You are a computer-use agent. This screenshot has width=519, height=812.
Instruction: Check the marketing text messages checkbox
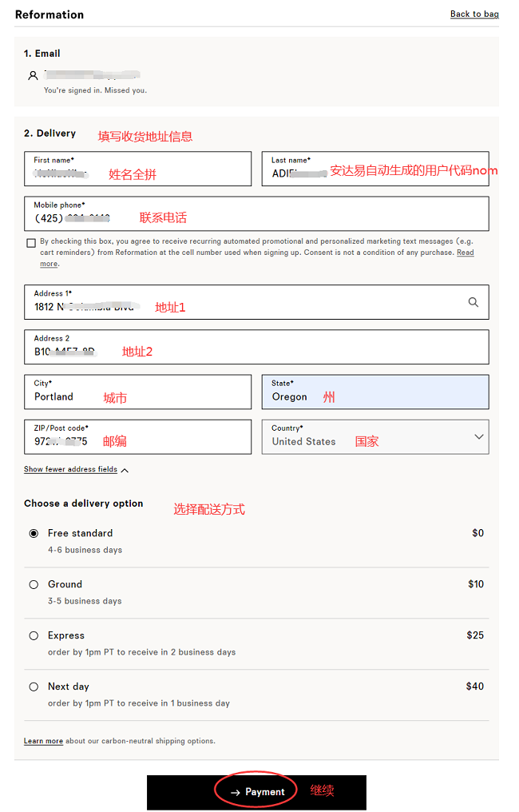(x=31, y=242)
